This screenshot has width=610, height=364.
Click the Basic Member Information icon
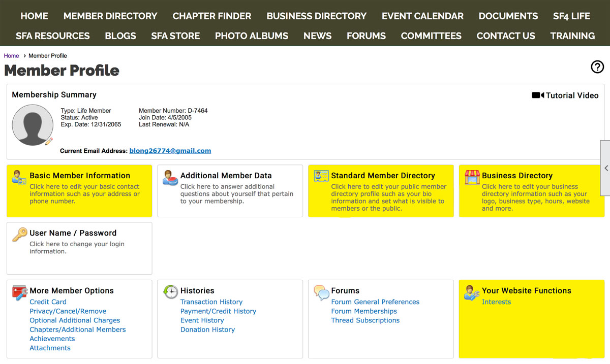click(19, 177)
